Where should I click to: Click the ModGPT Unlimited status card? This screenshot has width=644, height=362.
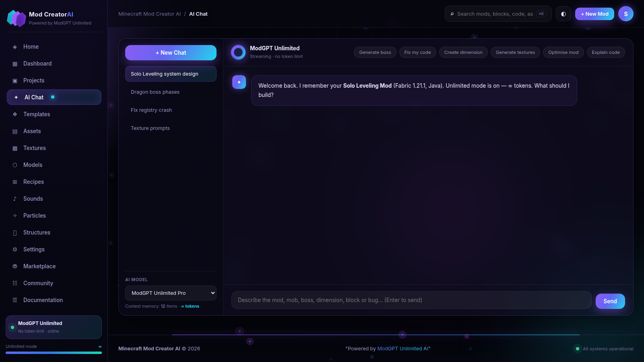pos(54,327)
